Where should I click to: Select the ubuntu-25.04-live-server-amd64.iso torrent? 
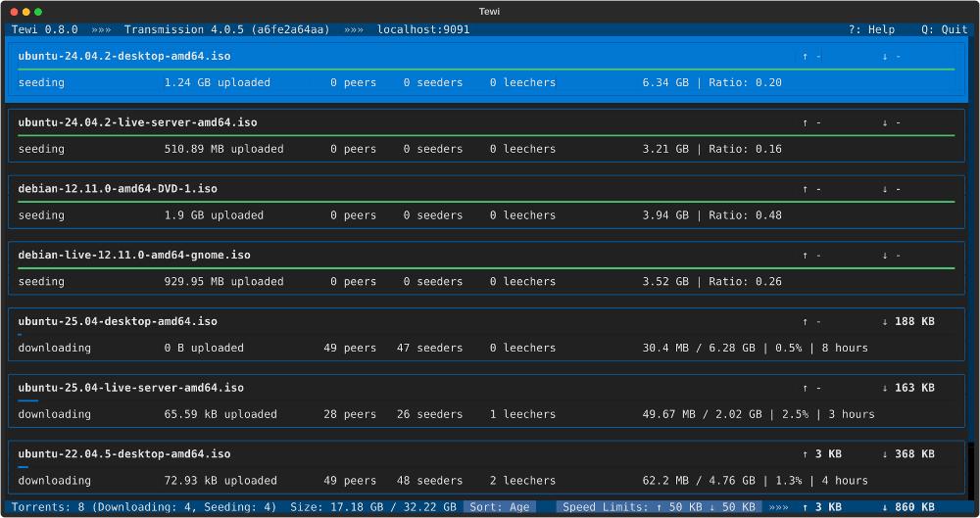point(486,400)
